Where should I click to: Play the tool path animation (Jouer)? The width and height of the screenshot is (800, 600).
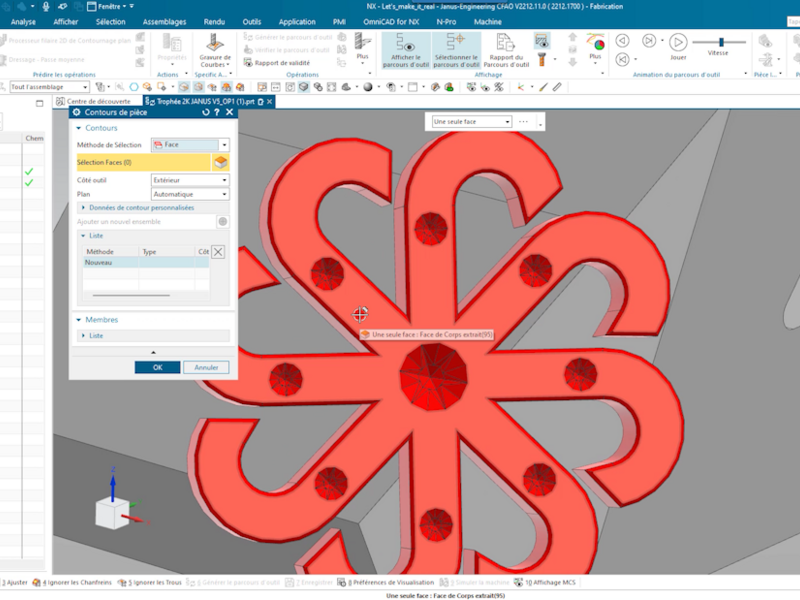(x=678, y=46)
